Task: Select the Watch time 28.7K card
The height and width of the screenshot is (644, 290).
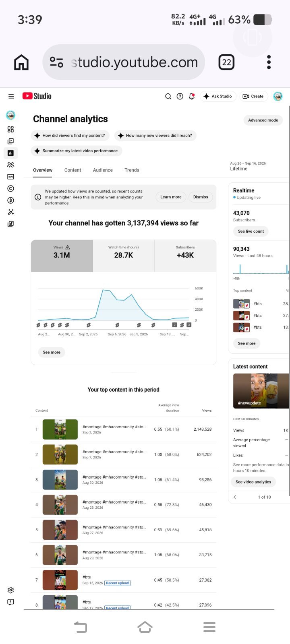Action: coord(123,256)
